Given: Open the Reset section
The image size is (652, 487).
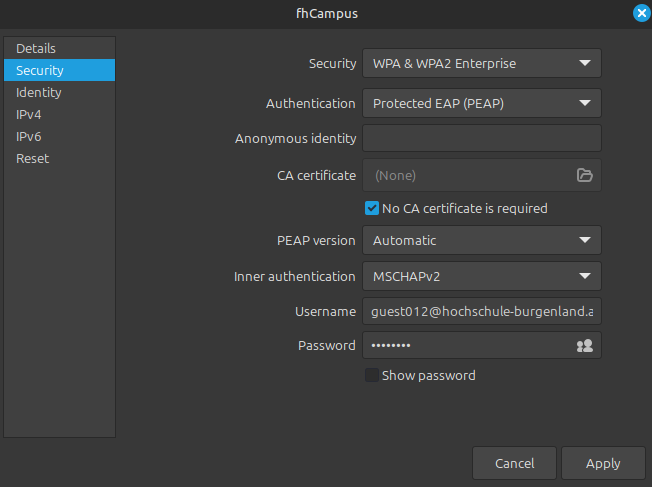Looking at the screenshot, I should click(x=59, y=158).
